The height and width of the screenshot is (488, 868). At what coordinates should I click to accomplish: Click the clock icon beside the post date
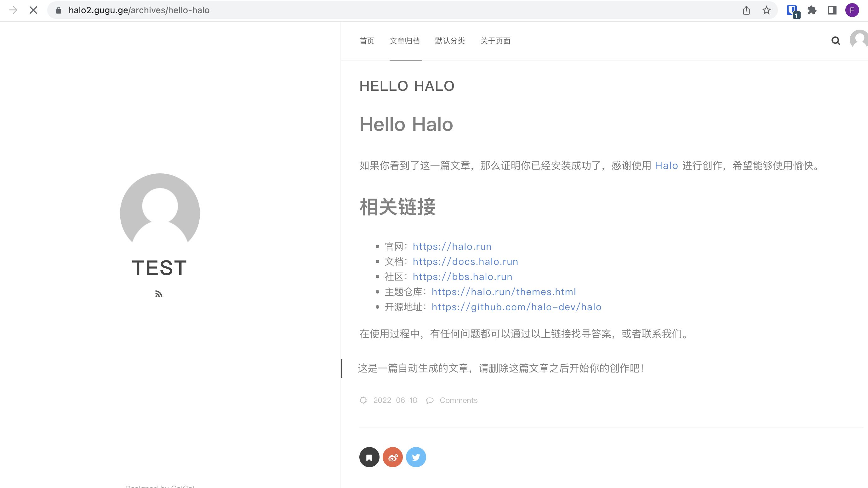[363, 400]
